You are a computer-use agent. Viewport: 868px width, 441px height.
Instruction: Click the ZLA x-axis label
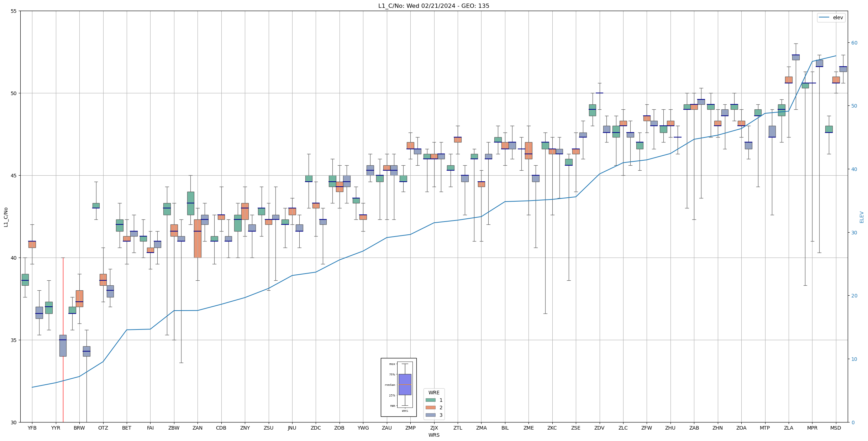pos(789,428)
